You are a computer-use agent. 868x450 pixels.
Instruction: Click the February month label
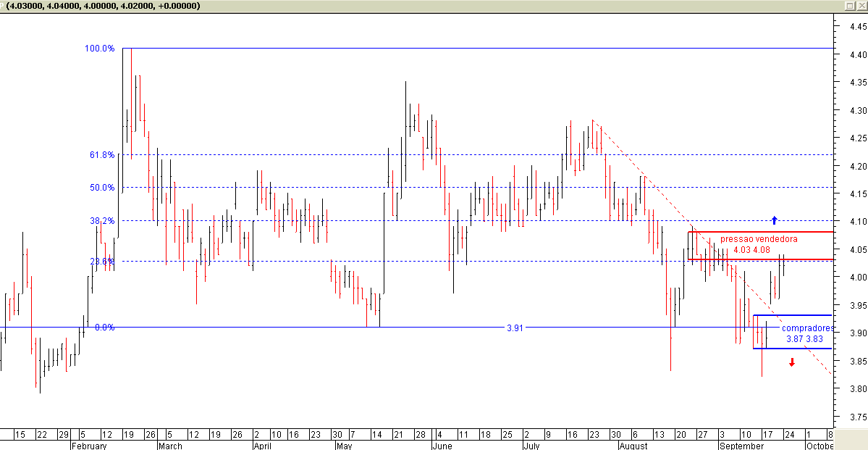[89, 446]
